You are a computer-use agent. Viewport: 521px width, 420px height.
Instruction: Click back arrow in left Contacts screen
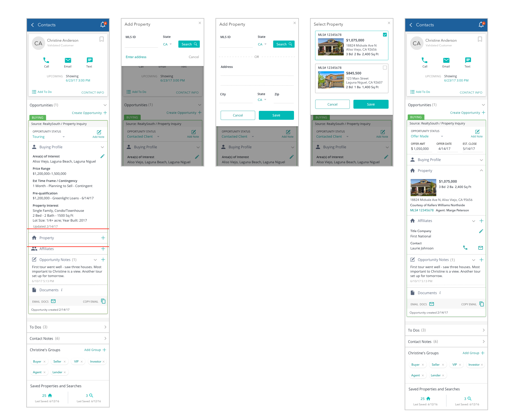coord(32,25)
